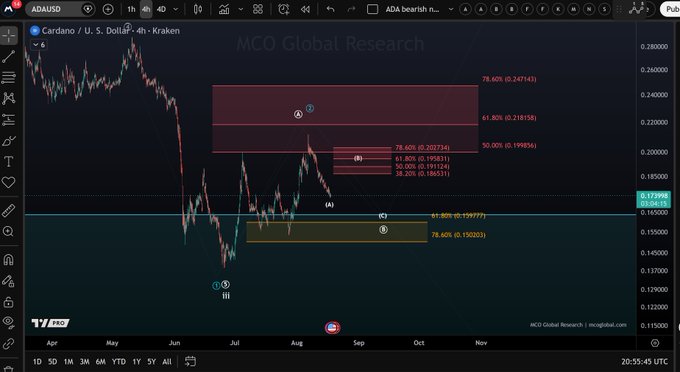
Task: Open the heart icons tool
Action: 9,183
